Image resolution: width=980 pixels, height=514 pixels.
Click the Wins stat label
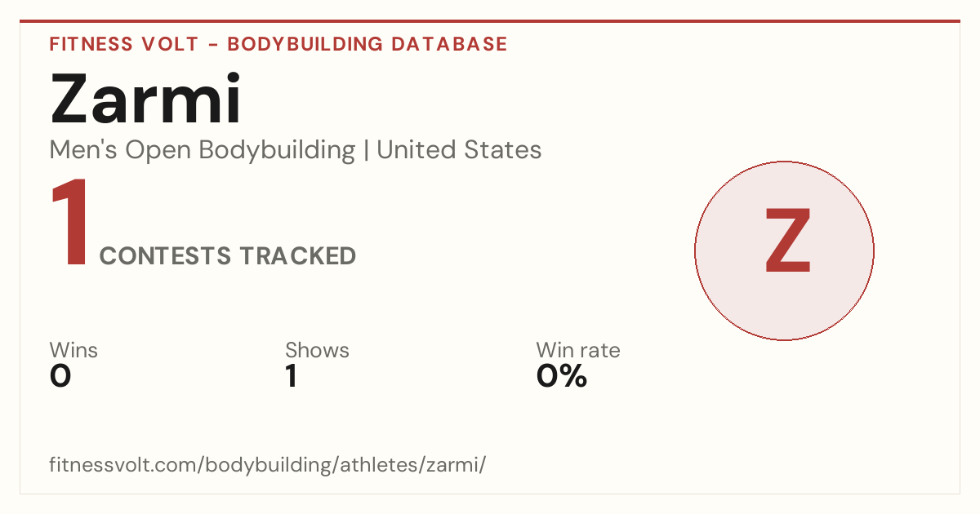[73, 351]
